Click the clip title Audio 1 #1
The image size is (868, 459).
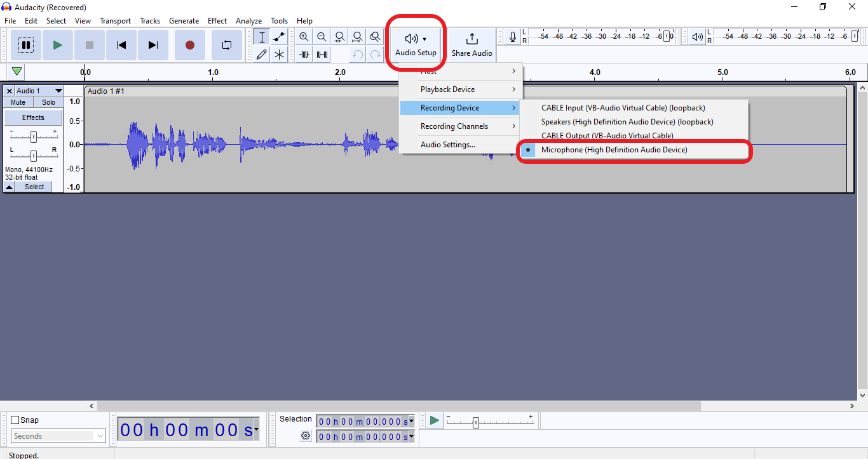pyautogui.click(x=105, y=91)
